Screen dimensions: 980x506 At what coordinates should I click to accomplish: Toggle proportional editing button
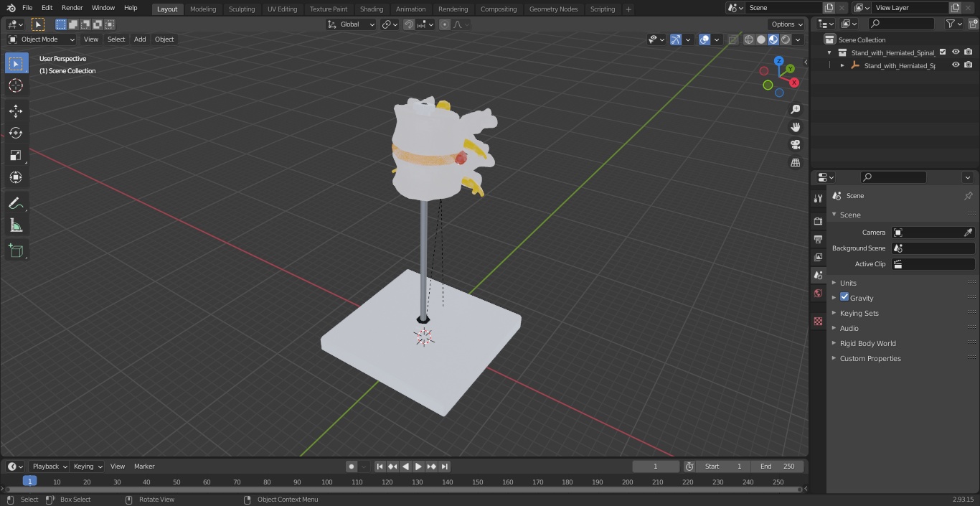445,24
